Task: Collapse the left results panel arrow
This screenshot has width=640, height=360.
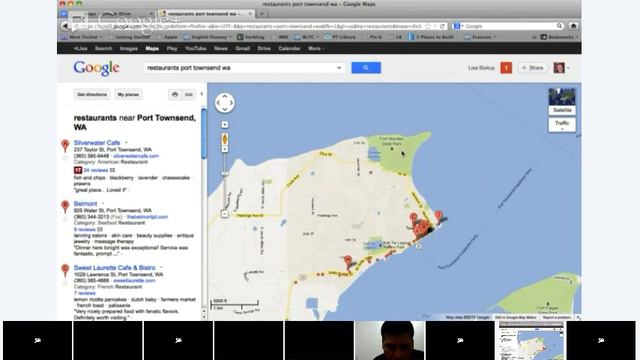Action: (x=202, y=94)
